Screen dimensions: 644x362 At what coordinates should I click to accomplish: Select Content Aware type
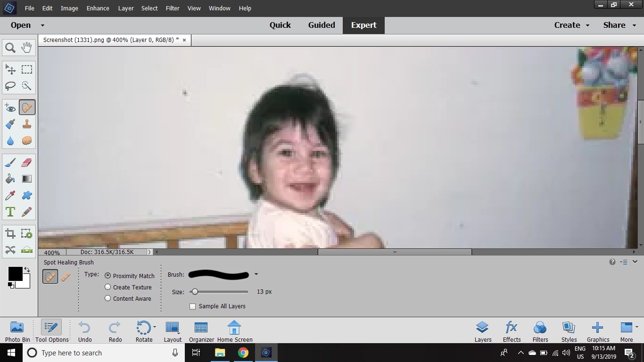(x=107, y=298)
